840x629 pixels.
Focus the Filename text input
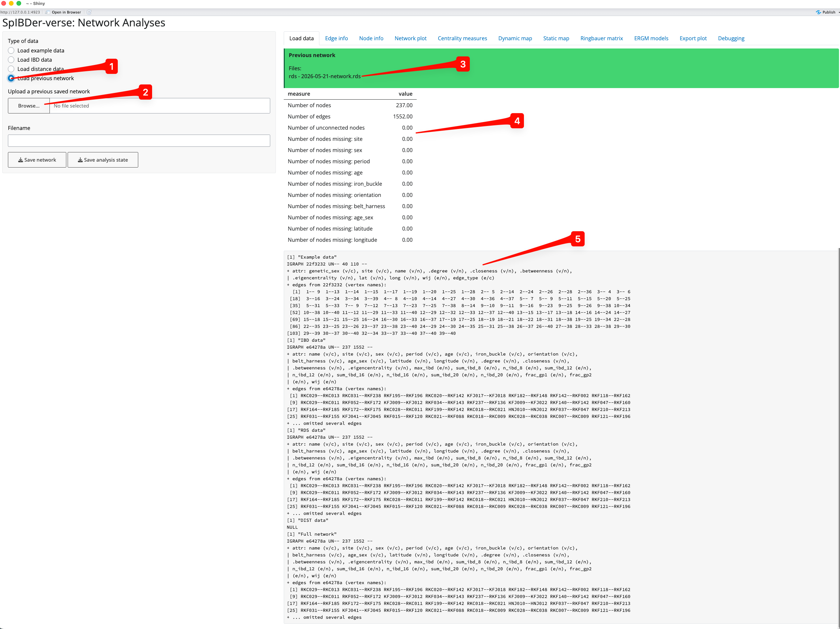[x=139, y=141]
